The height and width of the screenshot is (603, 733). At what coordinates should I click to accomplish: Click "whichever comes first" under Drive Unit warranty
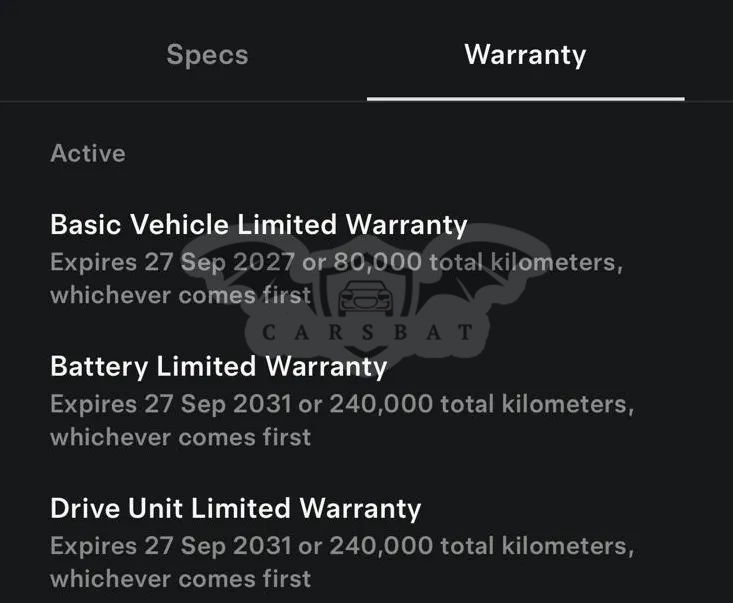[180, 578]
